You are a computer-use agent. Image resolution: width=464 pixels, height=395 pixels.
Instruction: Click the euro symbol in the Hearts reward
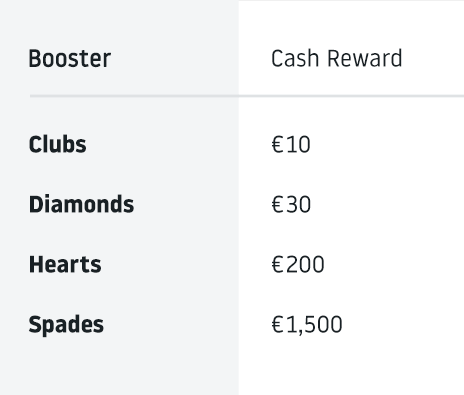[x=278, y=265]
